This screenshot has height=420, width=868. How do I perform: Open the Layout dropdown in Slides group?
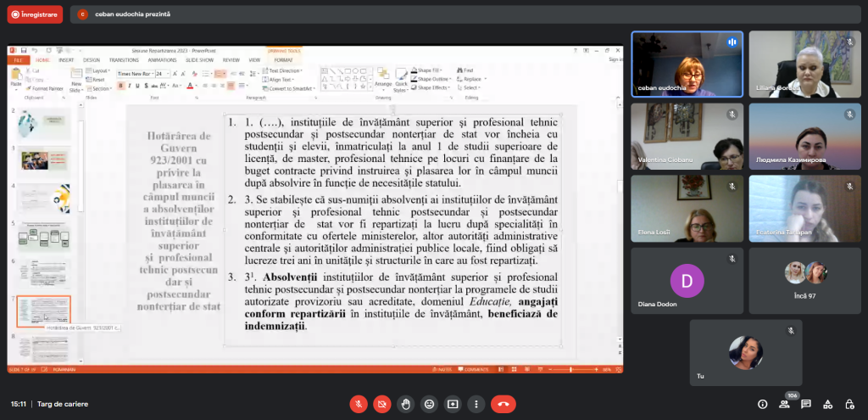pyautogui.click(x=100, y=71)
